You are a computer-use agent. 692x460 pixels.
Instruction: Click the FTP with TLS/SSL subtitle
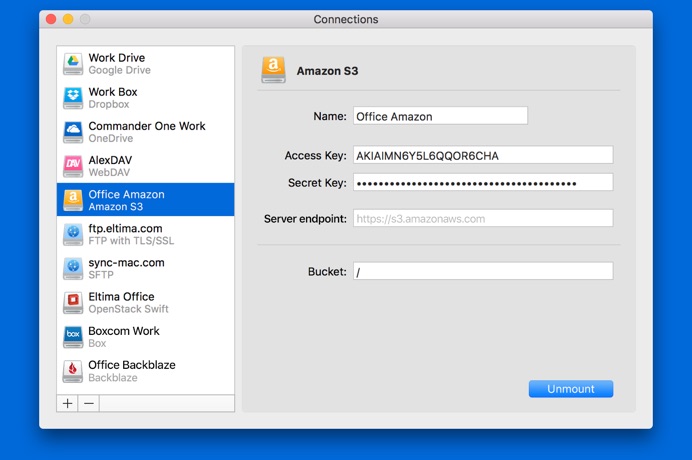pos(131,241)
